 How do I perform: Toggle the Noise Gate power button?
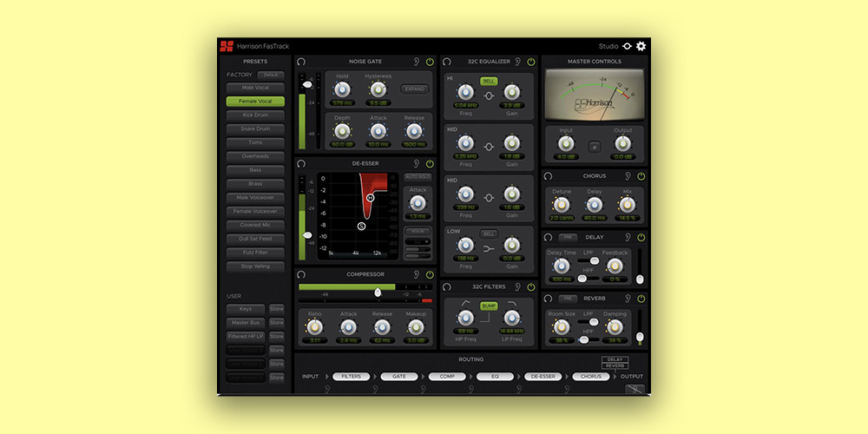(x=430, y=62)
